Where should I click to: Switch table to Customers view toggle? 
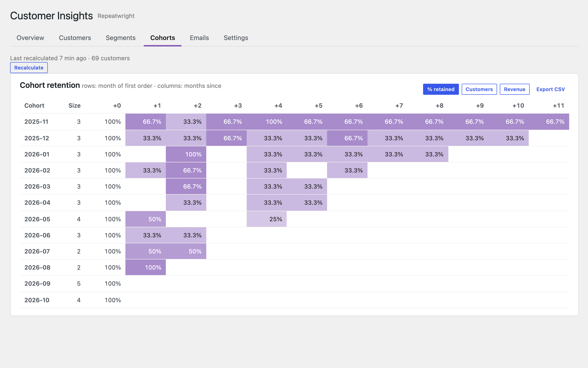pos(479,89)
